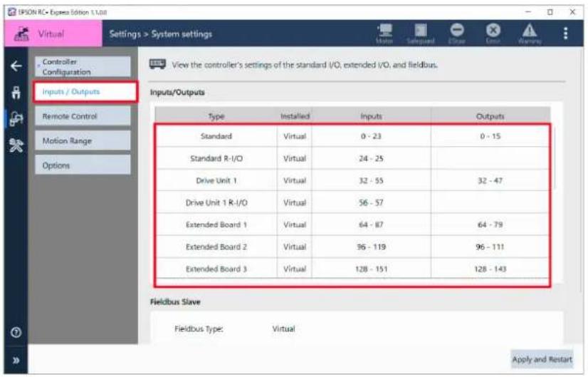Click the Safeguard status icon
The width and height of the screenshot is (588, 377).
pos(421,33)
